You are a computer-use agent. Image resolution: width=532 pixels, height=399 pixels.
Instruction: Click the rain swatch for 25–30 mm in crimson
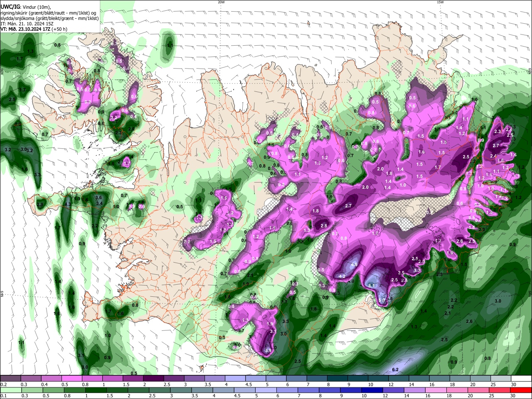click(x=500, y=390)
